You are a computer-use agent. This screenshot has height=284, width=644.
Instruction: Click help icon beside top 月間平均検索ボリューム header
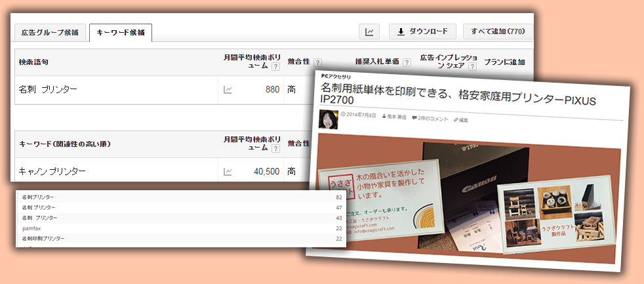(275, 66)
